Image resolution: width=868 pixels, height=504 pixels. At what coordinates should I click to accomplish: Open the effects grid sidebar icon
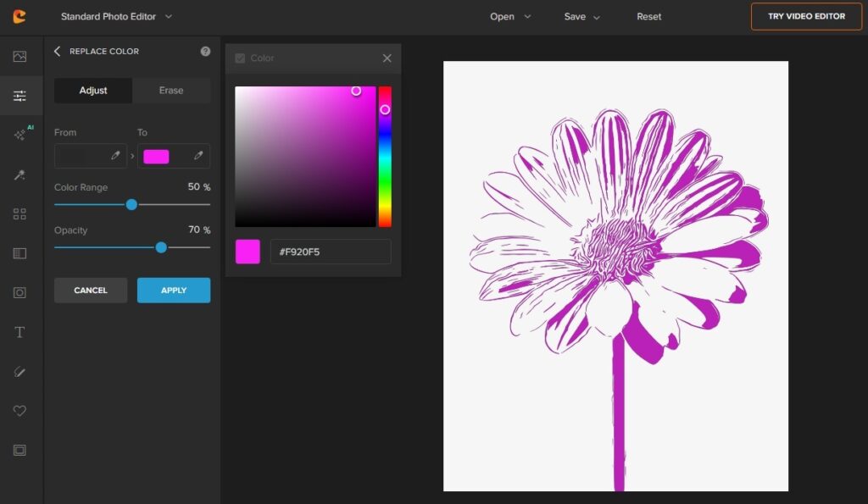click(19, 213)
